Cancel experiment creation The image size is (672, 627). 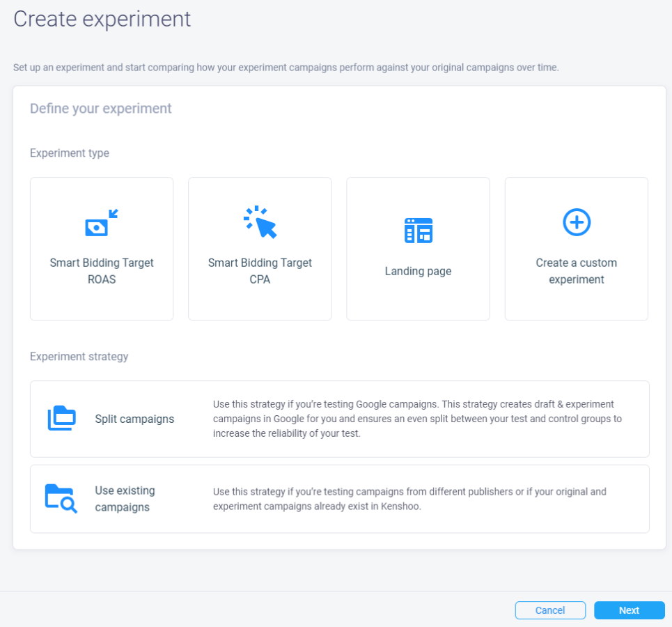[550, 610]
